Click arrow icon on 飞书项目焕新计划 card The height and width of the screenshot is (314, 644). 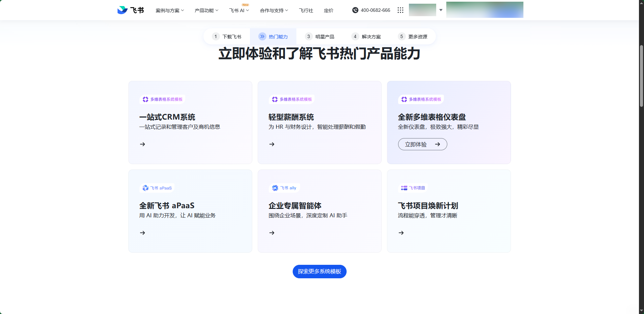coord(401,233)
